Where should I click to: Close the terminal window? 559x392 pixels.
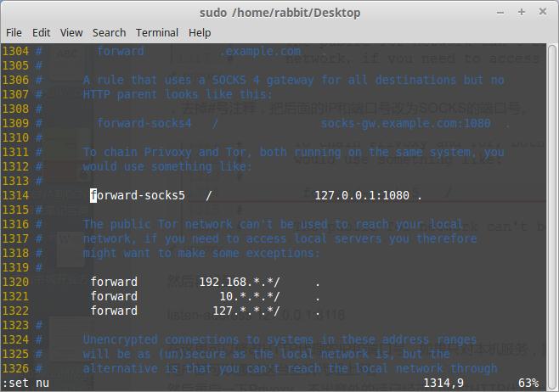click(543, 12)
